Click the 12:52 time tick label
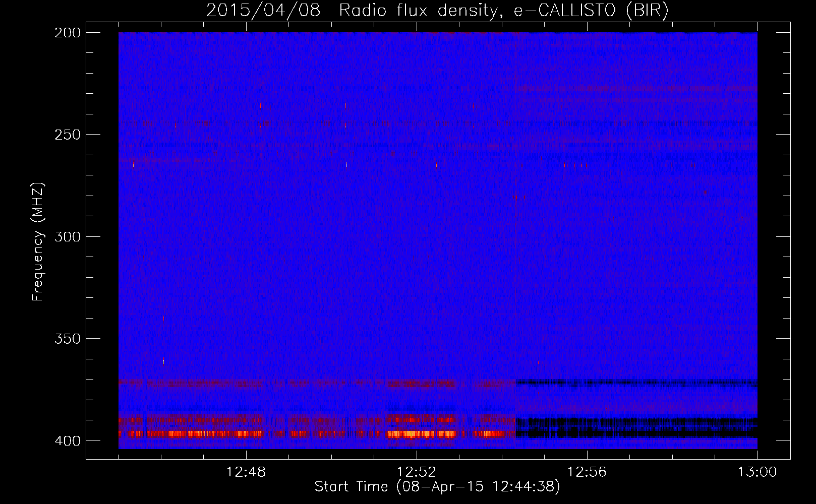The width and height of the screenshot is (816, 504). [x=417, y=472]
